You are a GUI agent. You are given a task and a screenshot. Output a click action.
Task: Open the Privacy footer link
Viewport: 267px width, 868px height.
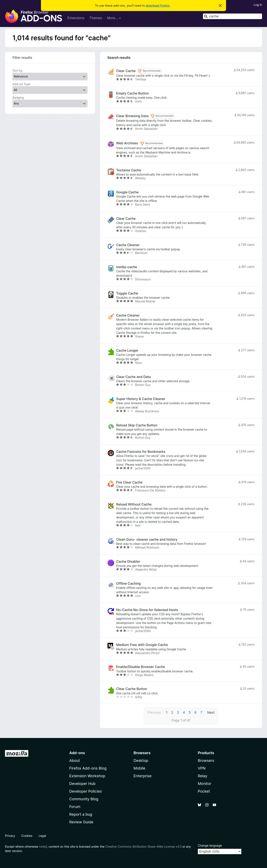pos(10,836)
